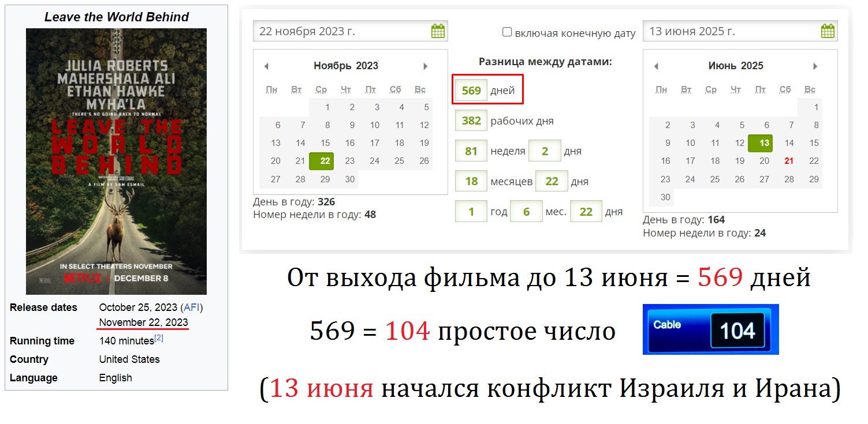This screenshot has height=424, width=868.
Task: Select the 81 неделя result field
Action: coord(471,151)
